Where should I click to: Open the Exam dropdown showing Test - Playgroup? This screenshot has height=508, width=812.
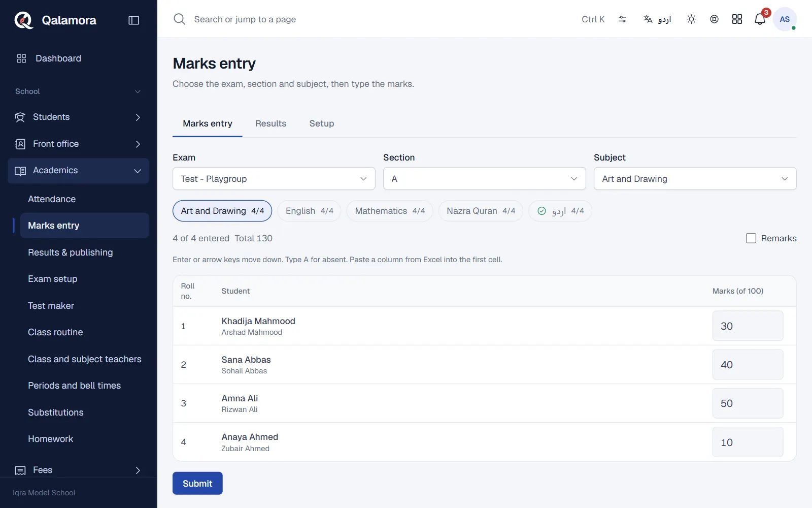tap(274, 179)
